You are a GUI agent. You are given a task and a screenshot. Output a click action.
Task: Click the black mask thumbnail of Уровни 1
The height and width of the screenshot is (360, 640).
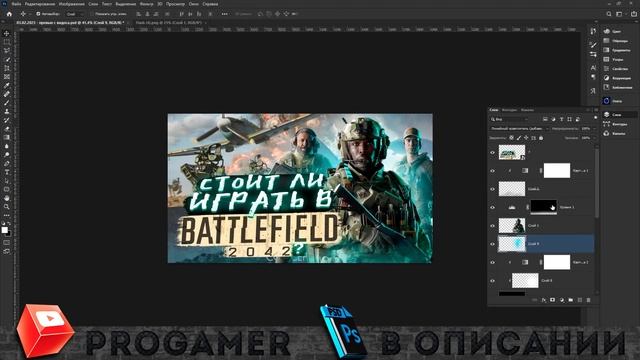pyautogui.click(x=543, y=206)
